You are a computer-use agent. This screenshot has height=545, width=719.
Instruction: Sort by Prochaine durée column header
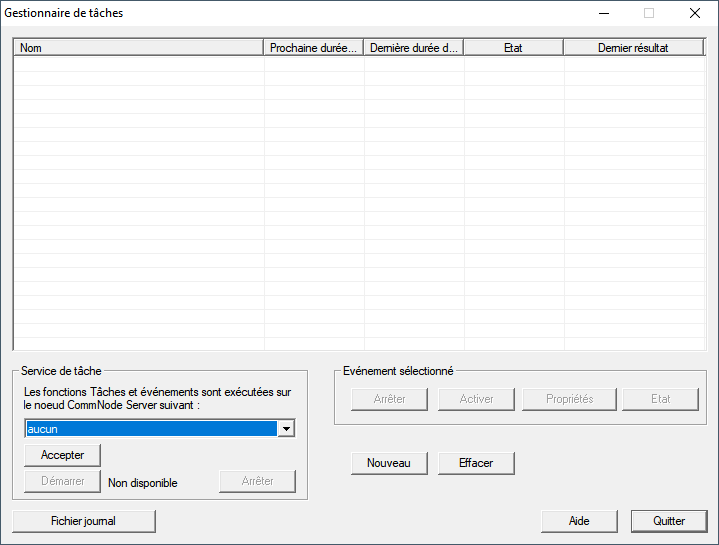pyautogui.click(x=314, y=48)
